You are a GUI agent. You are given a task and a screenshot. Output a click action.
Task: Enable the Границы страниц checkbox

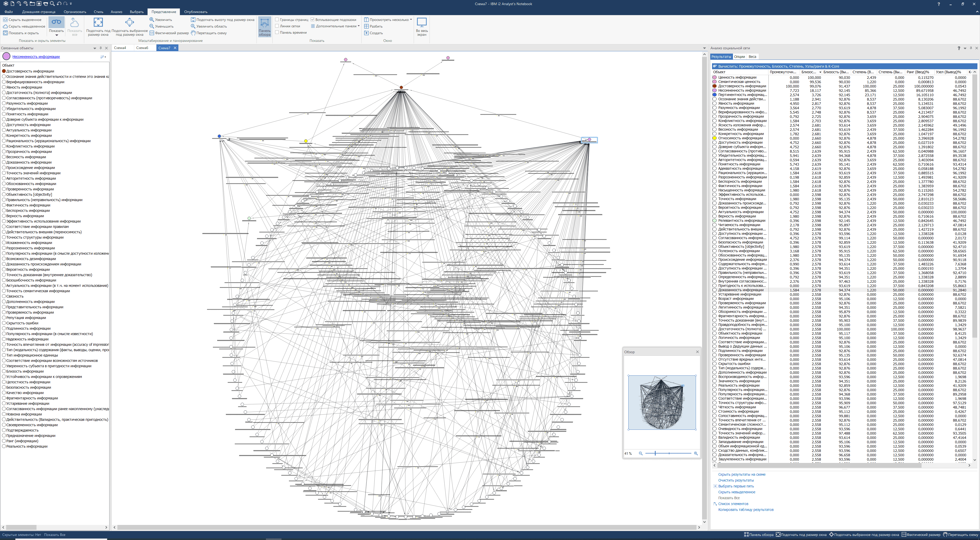click(277, 19)
